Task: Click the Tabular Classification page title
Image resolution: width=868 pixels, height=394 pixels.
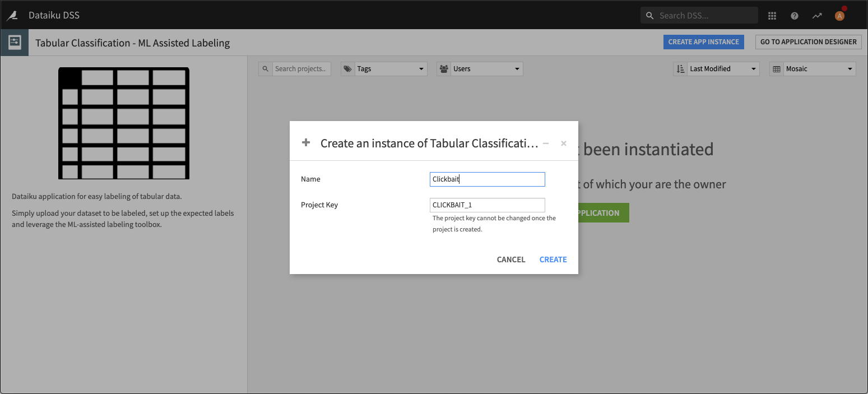Action: coord(133,43)
